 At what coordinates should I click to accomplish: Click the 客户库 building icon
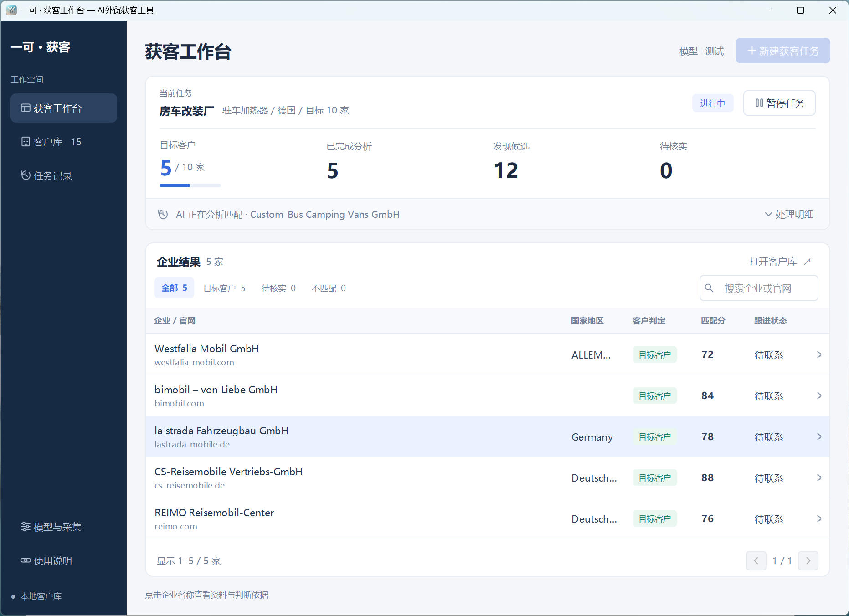tap(26, 142)
